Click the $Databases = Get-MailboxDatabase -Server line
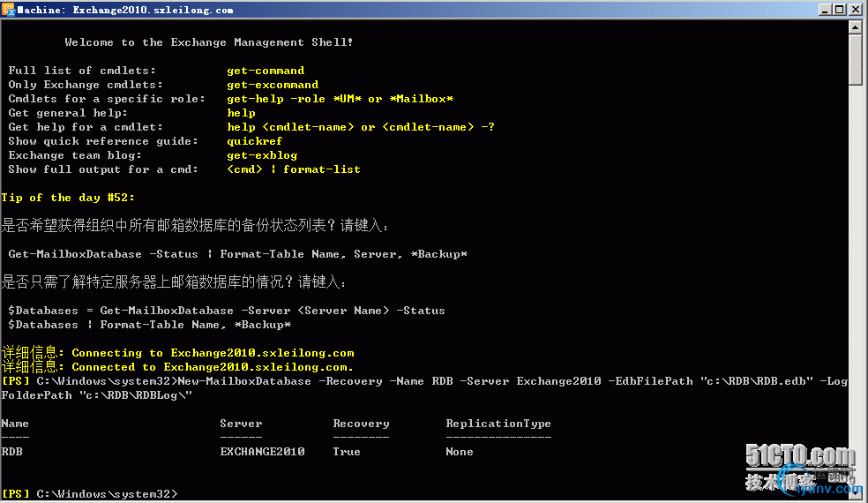Viewport: 868px width, 503px height. click(227, 311)
